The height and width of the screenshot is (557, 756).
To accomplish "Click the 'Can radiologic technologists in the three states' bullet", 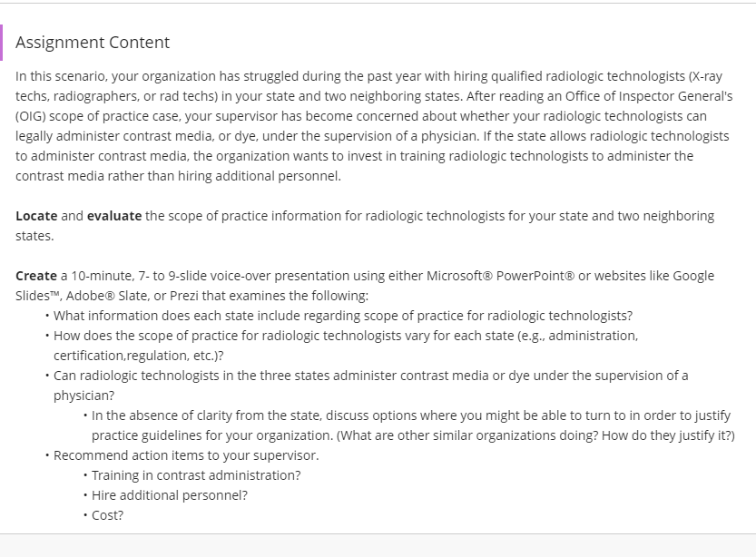I will tap(371, 386).
